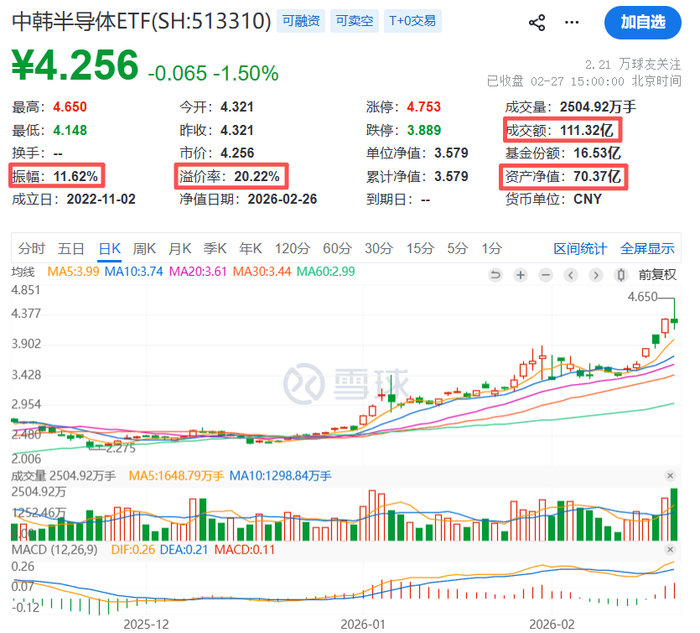Click the MA60:2.99 moving average label
Screen dimensions: 700x633
325,271
